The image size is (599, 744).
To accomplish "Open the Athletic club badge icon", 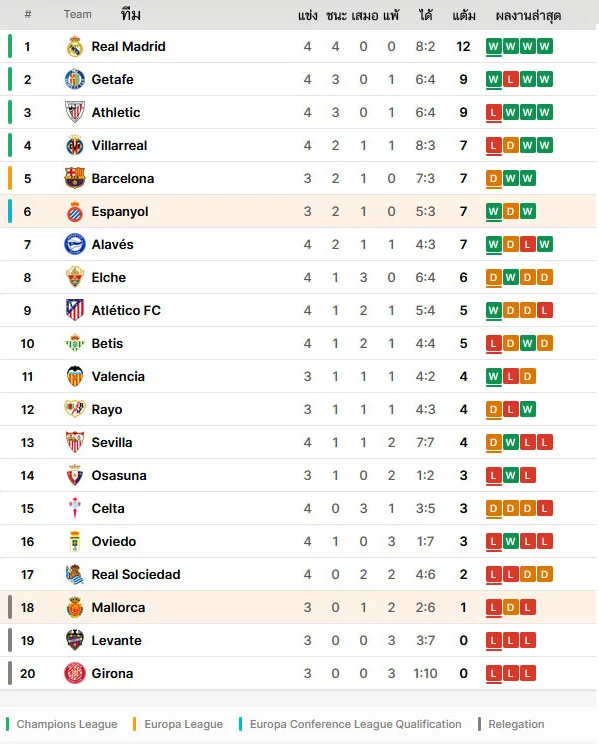I will coord(75,112).
